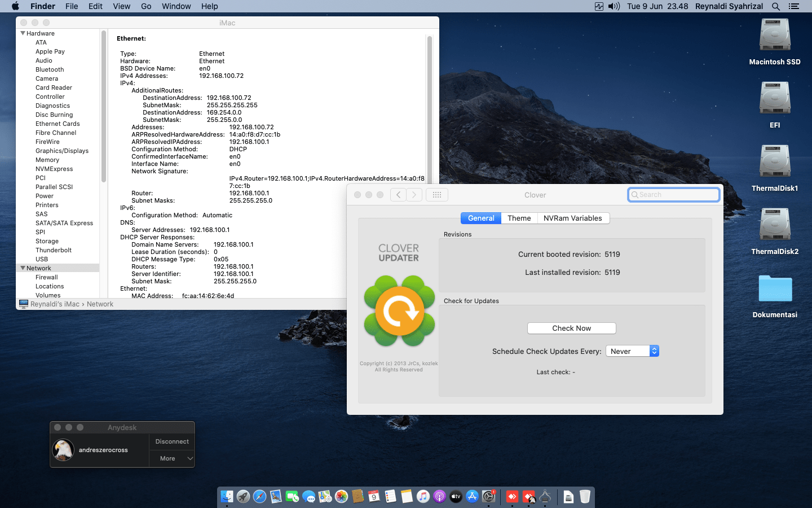Collapse the Hardware section in the sidebar
The height and width of the screenshot is (508, 812).
coord(23,33)
